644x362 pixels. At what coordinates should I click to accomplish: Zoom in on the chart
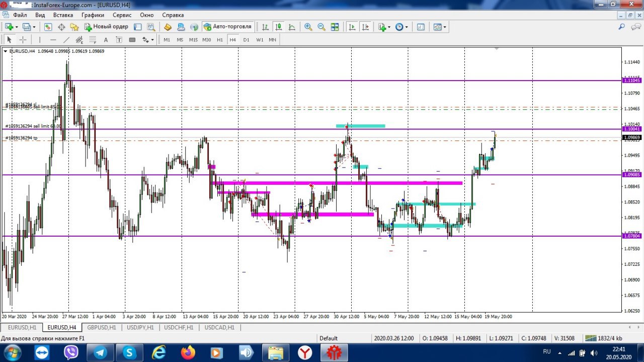tap(308, 27)
